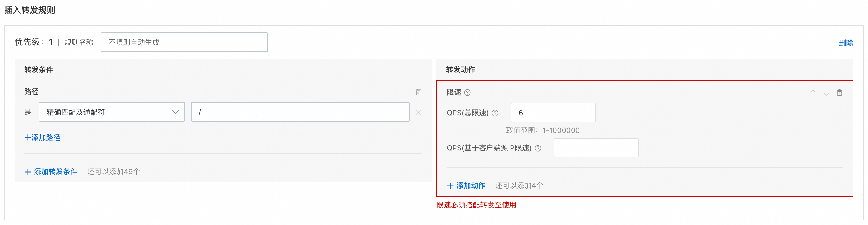Move the 限速 action up
Image resolution: width=868 pixels, height=225 pixels.
[x=813, y=92]
